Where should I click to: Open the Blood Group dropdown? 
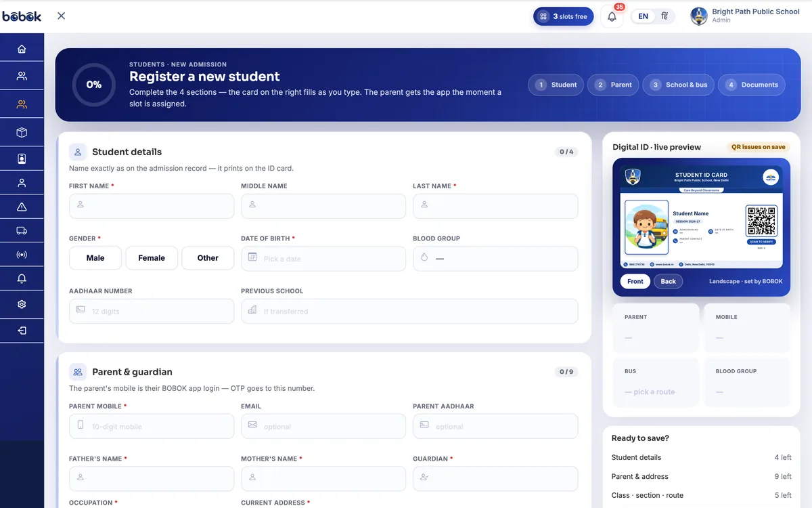495,258
